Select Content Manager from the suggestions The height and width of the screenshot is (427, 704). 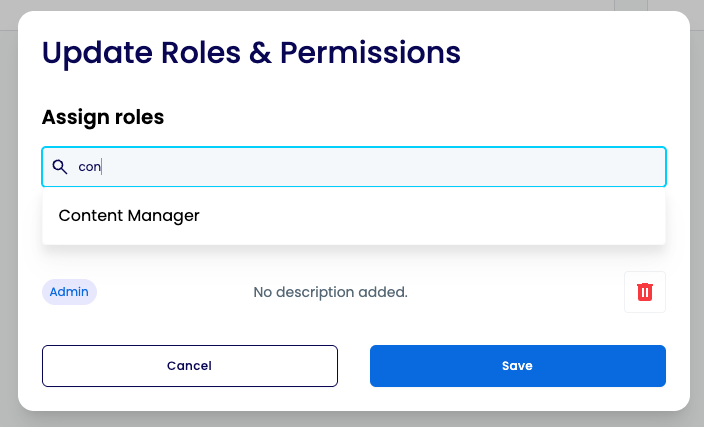click(129, 216)
